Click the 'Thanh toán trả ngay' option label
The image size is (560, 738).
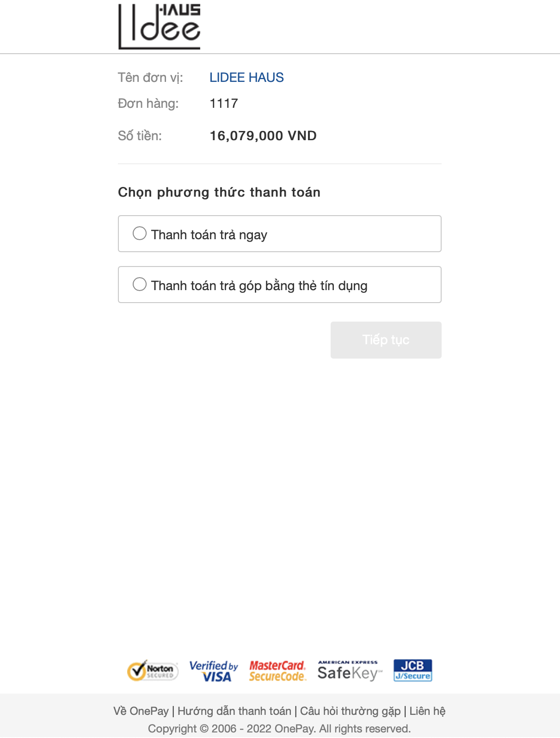pyautogui.click(x=209, y=235)
